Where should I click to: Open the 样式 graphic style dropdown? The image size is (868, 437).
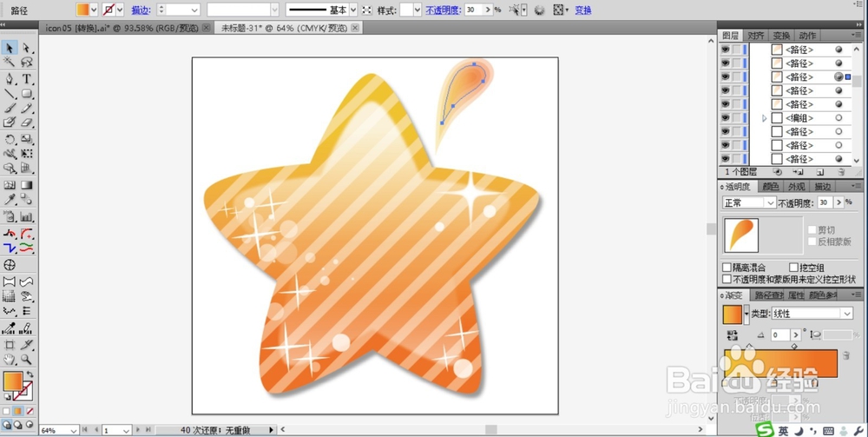tap(418, 10)
